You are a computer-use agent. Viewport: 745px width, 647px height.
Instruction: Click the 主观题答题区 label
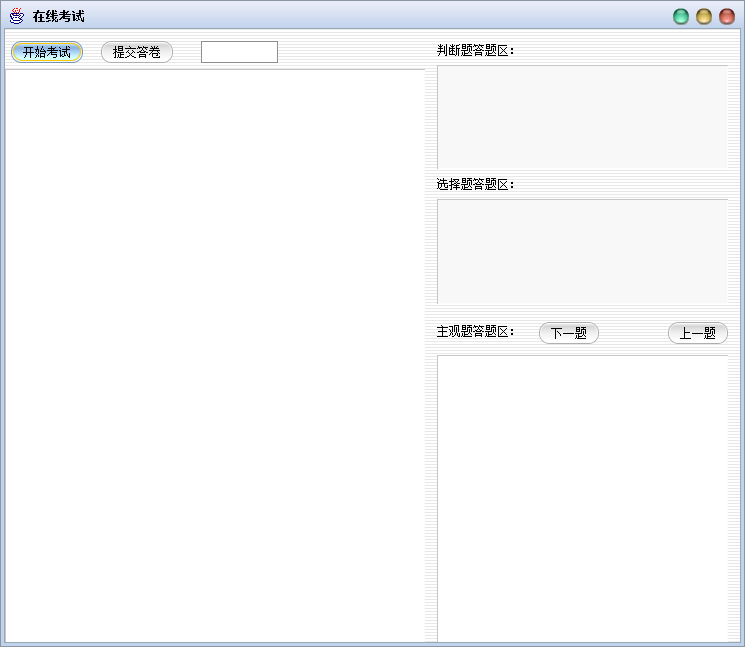[475, 331]
